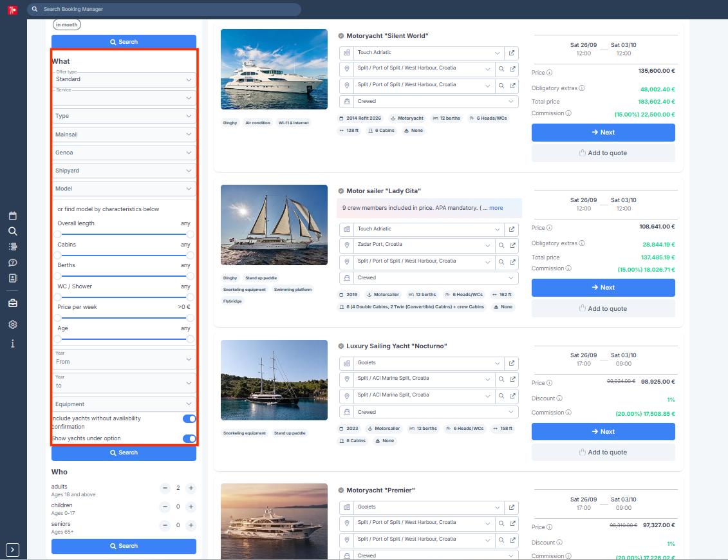Search Zadar Port base for Lady Gita
Screen dimensions: 728x560
click(x=501, y=245)
